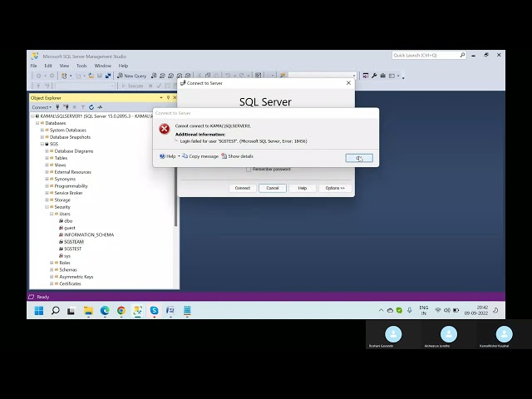Select the Programmability folder
532x399 pixels.
71,186
